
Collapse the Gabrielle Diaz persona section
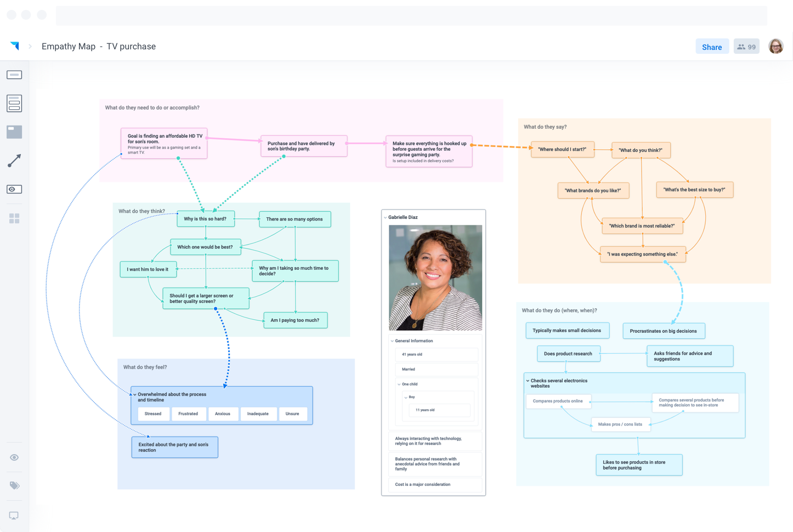(386, 217)
